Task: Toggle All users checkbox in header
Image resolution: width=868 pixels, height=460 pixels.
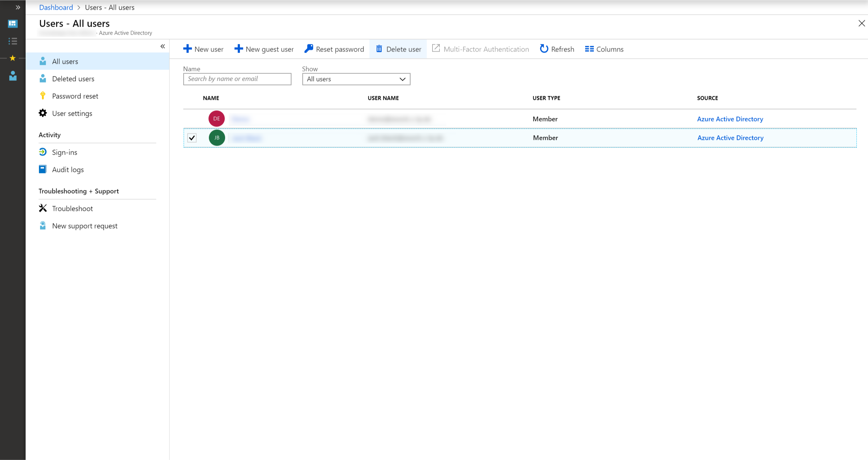Action: click(x=192, y=98)
